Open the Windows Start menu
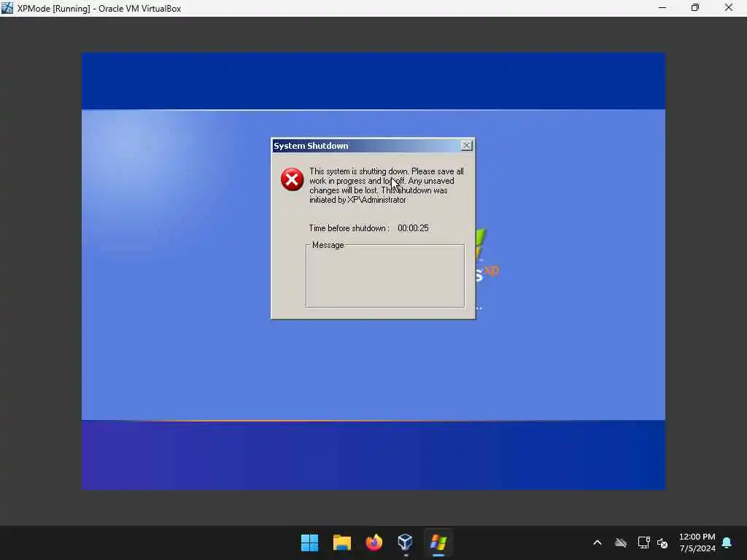Viewport: 747px width, 560px height. 309,542
